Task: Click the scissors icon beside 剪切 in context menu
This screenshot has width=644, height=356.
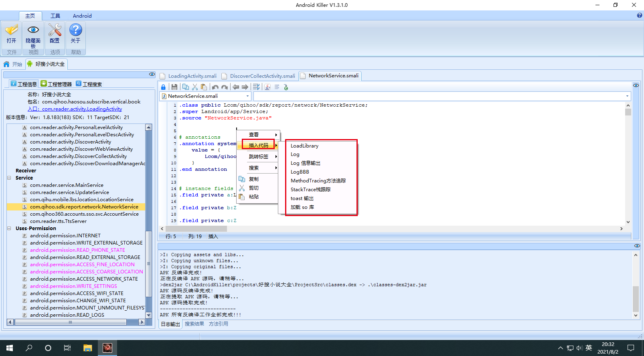Action: [242, 188]
